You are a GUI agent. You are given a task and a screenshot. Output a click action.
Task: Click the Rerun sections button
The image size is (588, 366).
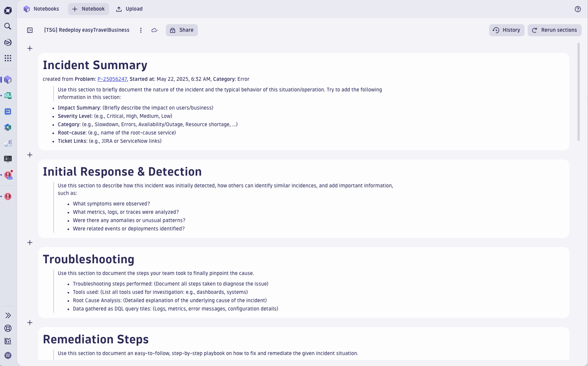click(554, 30)
